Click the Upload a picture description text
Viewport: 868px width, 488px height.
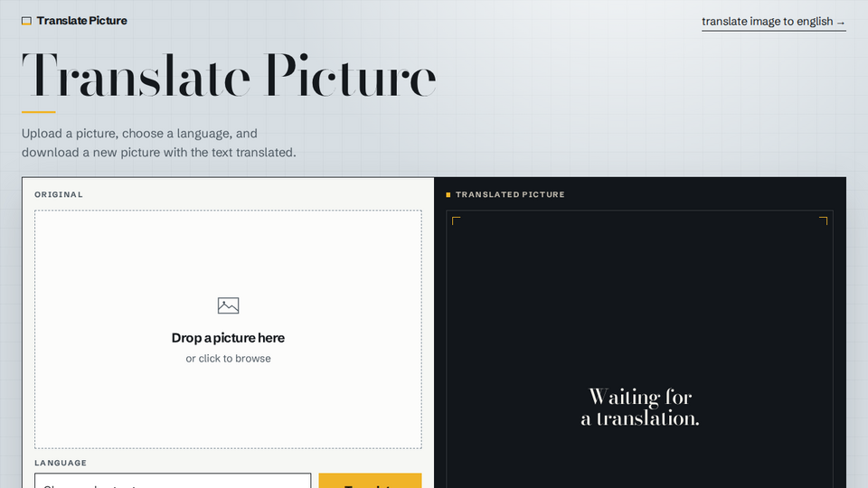pos(159,143)
